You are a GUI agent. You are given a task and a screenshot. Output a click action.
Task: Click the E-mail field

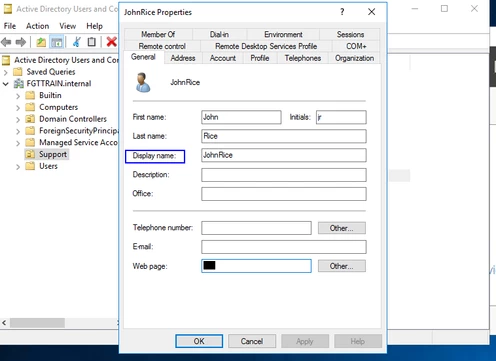tap(284, 247)
